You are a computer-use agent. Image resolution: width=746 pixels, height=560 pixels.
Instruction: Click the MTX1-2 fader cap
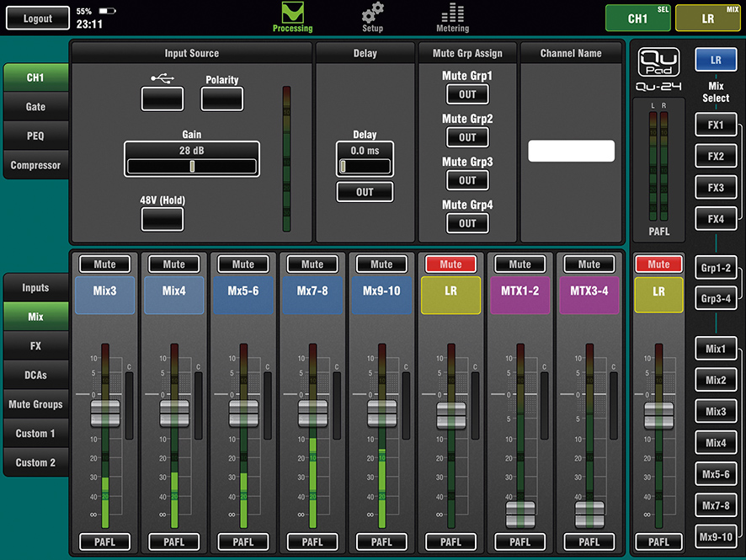coord(520,514)
